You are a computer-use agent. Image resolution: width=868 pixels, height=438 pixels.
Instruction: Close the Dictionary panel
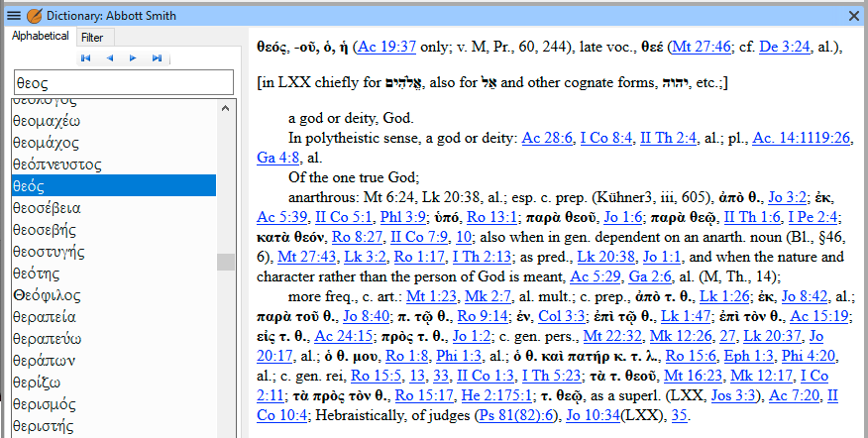pos(854,16)
